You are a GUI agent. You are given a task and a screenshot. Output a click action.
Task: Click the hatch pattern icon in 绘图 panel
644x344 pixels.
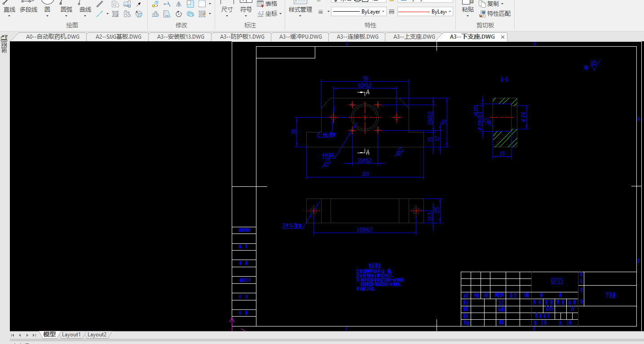115,14
